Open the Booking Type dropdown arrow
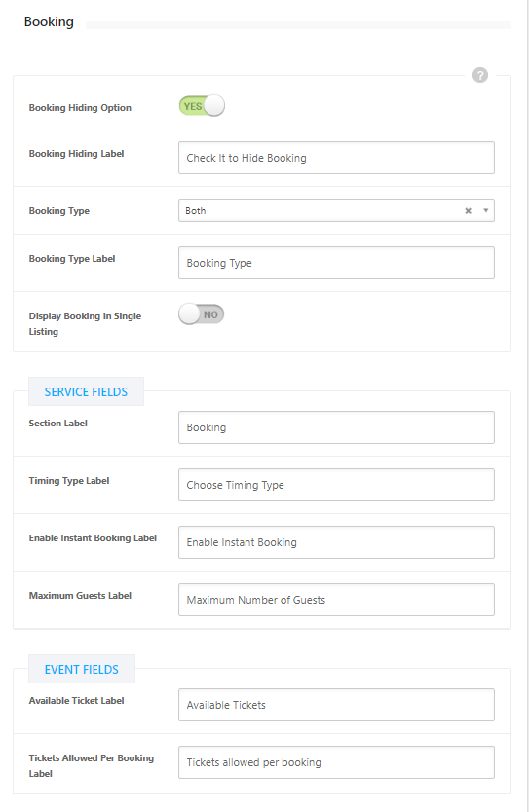This screenshot has height=812, width=529. [x=485, y=210]
